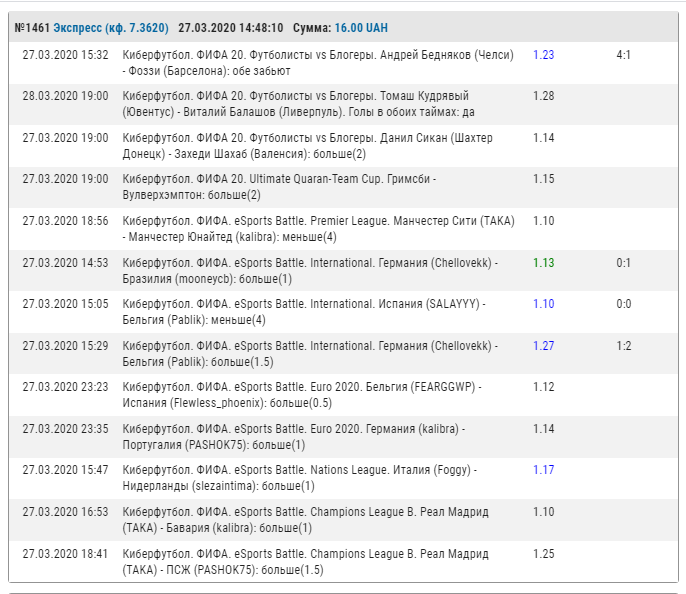Click odds 1.14 in Данил Сикан row

point(543,138)
